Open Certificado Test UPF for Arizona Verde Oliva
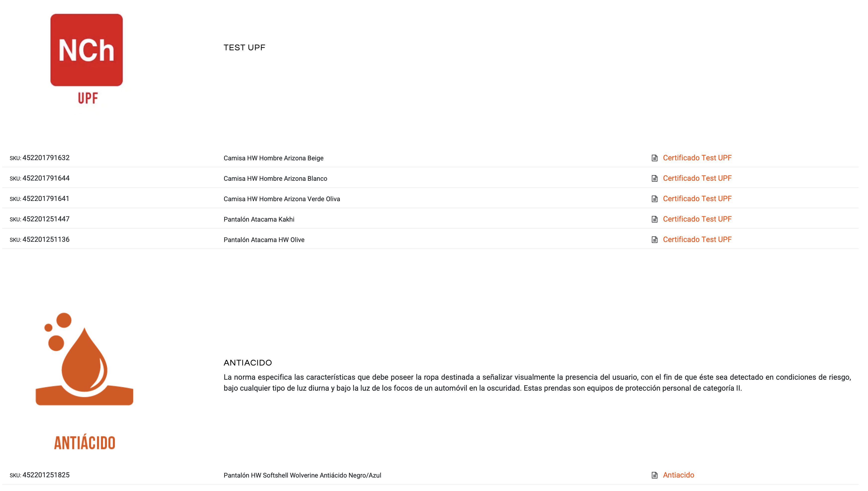 coord(697,199)
